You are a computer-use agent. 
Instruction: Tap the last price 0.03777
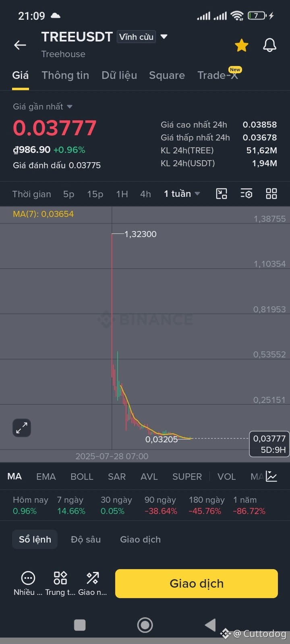pos(55,128)
